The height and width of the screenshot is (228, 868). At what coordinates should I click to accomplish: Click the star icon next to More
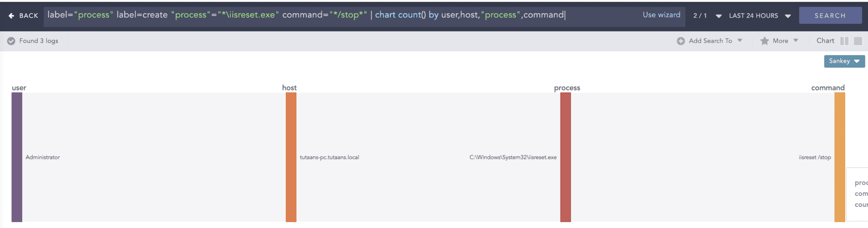click(x=765, y=41)
